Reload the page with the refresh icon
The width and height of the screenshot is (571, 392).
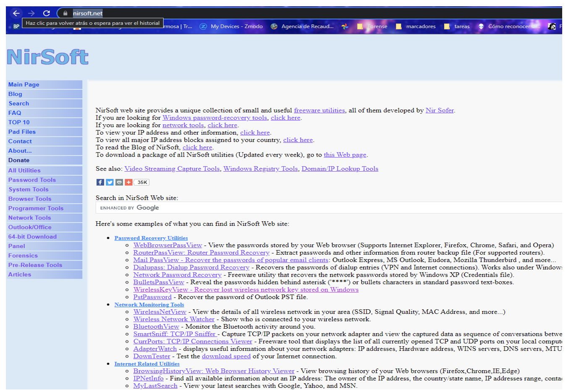click(x=47, y=13)
